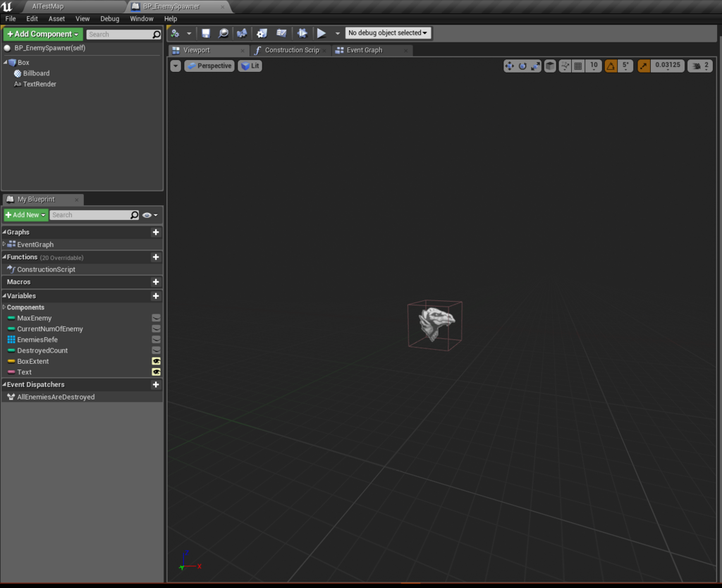Select BP_EnemySpawner(self) root entry
The height and width of the screenshot is (588, 722).
50,48
